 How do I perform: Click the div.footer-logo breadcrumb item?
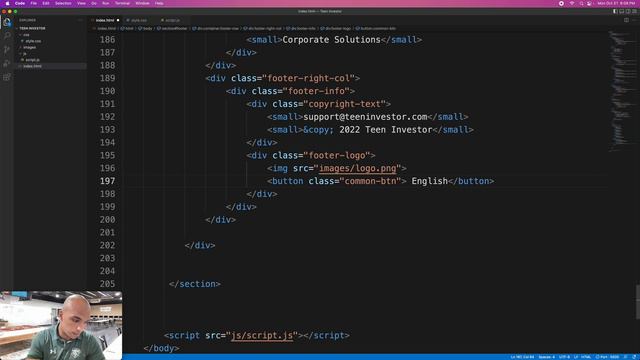click(x=336, y=29)
